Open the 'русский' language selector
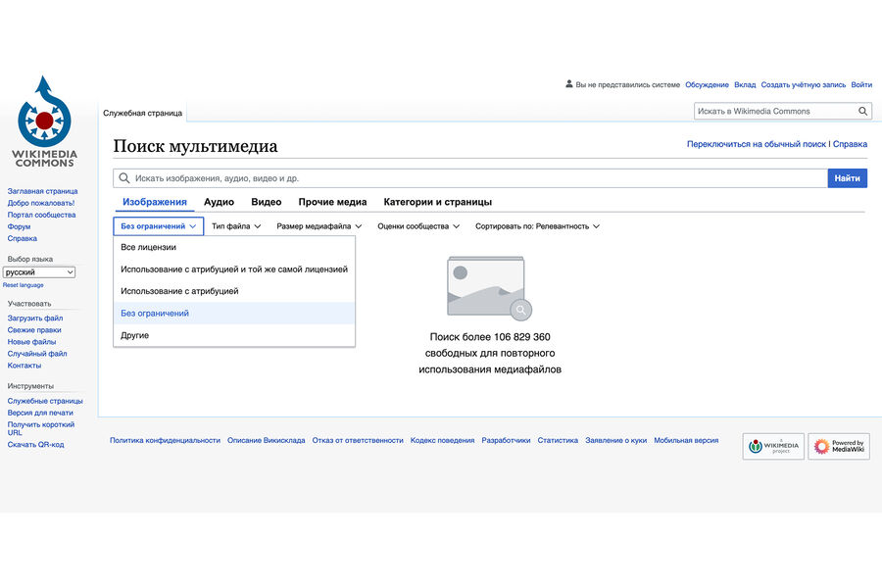The image size is (882, 588). point(39,272)
